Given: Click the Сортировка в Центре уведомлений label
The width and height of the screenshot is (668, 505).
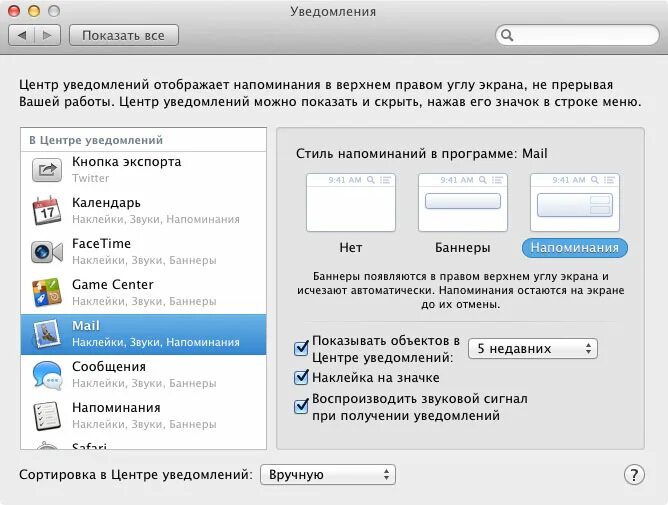Looking at the screenshot, I should [x=136, y=475].
